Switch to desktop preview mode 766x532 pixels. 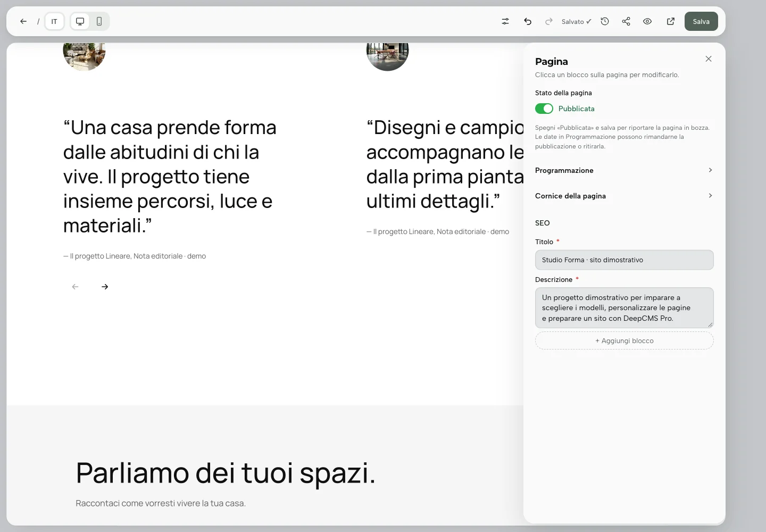pyautogui.click(x=80, y=21)
